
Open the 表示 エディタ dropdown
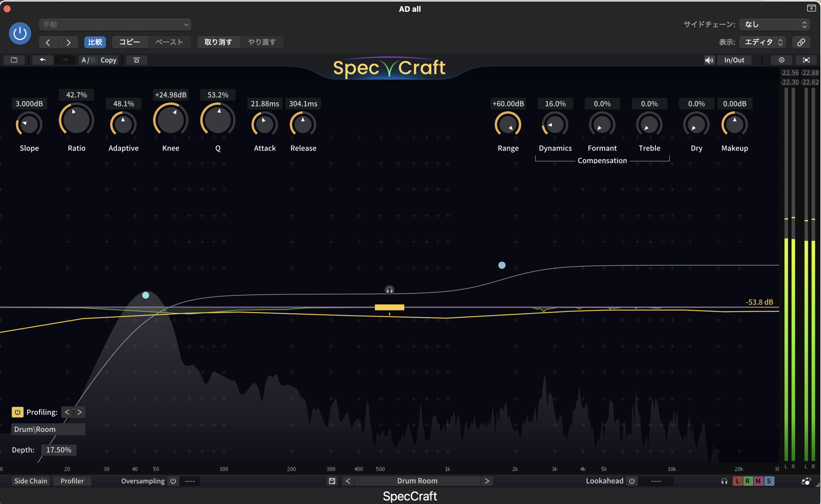[x=763, y=42]
